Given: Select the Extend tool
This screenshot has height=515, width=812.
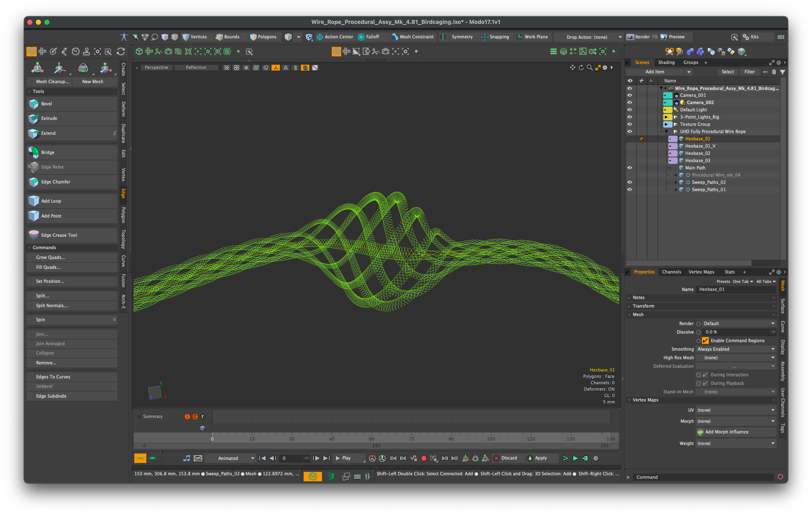Looking at the screenshot, I should [x=72, y=133].
